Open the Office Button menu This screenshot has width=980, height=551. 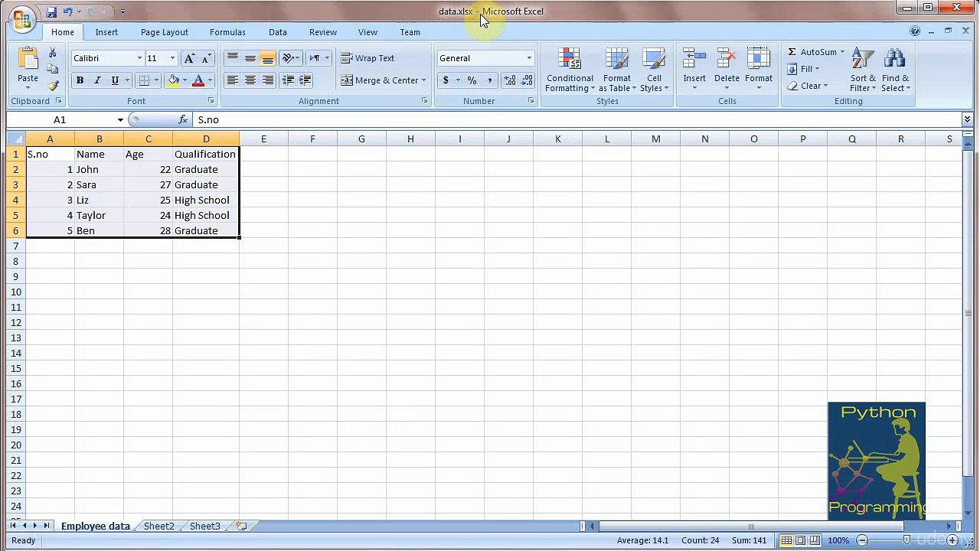(x=22, y=18)
